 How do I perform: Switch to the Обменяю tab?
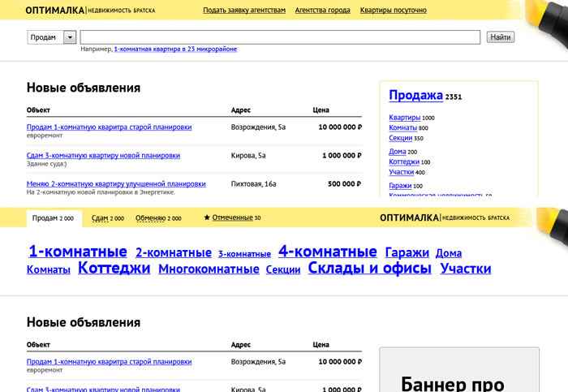150,218
